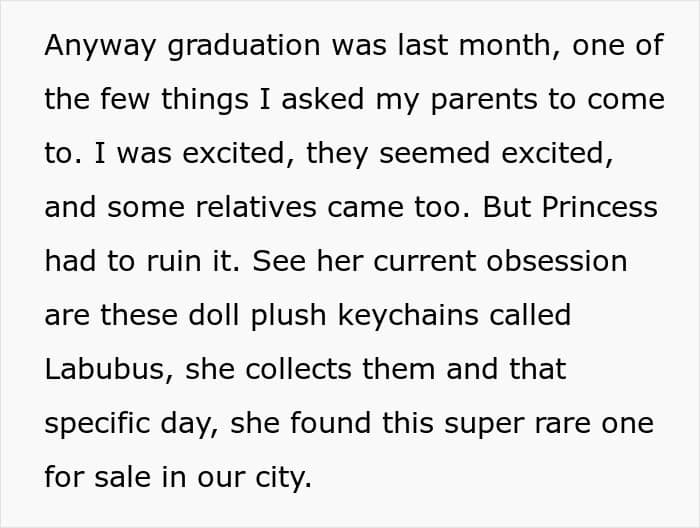The width and height of the screenshot is (700, 528).
Task: Click the word "parents" in second line
Action: pyautogui.click(x=484, y=100)
